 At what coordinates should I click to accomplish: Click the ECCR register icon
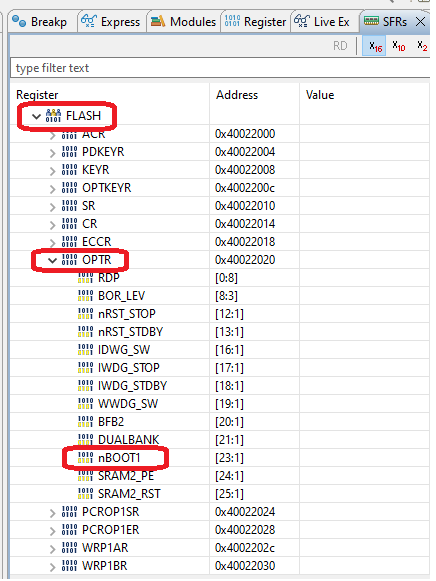[69, 242]
